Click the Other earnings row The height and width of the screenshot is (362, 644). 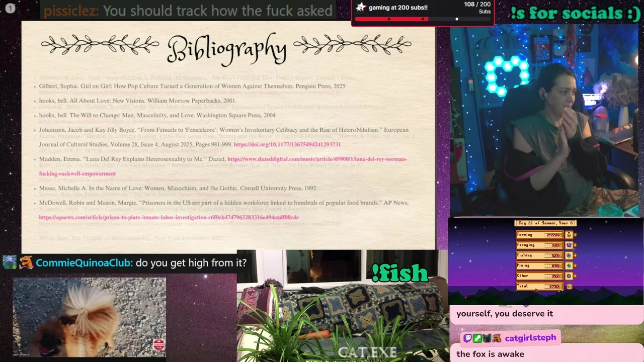[x=540, y=276]
